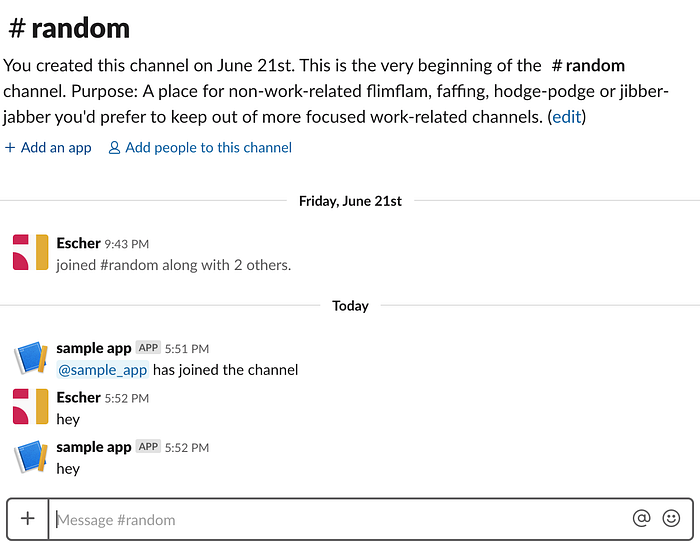Image resolution: width=700 pixels, height=550 pixels.
Task: Click sample app avatar on 5:51 PM message
Action: (x=30, y=357)
